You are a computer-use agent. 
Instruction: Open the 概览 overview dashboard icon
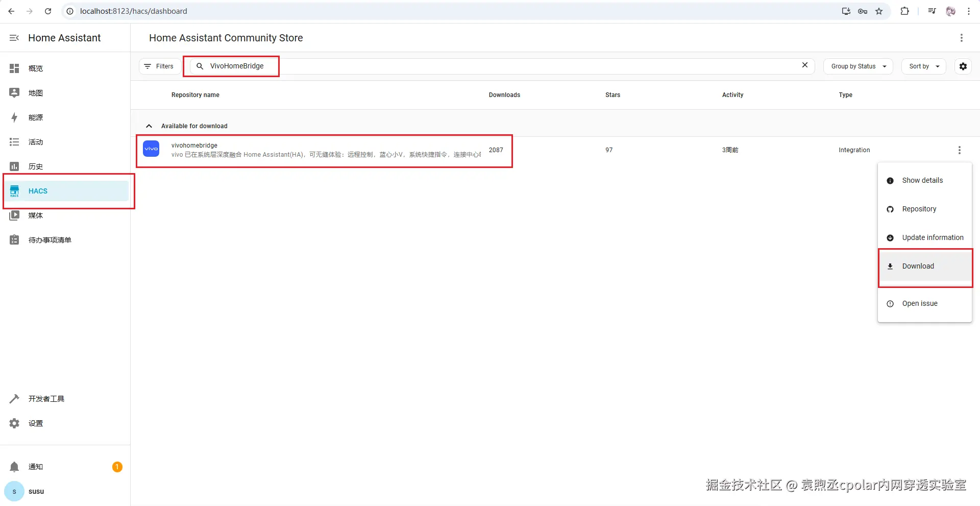[14, 68]
